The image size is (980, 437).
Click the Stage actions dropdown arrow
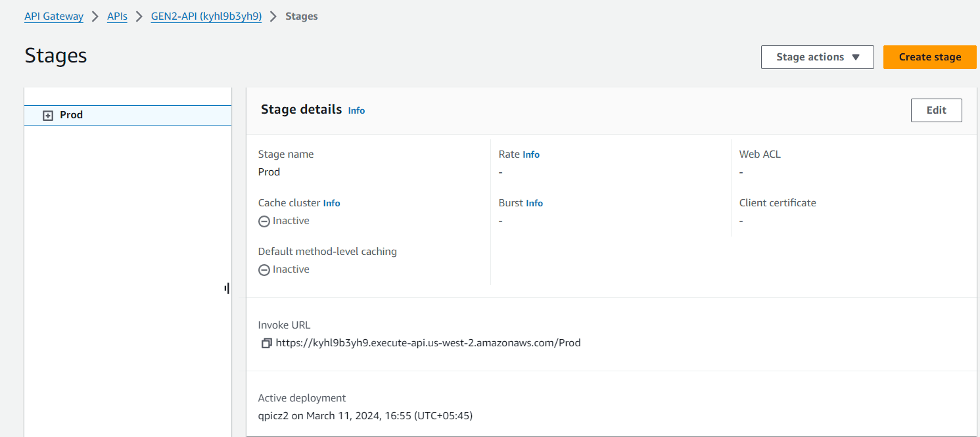pos(856,57)
